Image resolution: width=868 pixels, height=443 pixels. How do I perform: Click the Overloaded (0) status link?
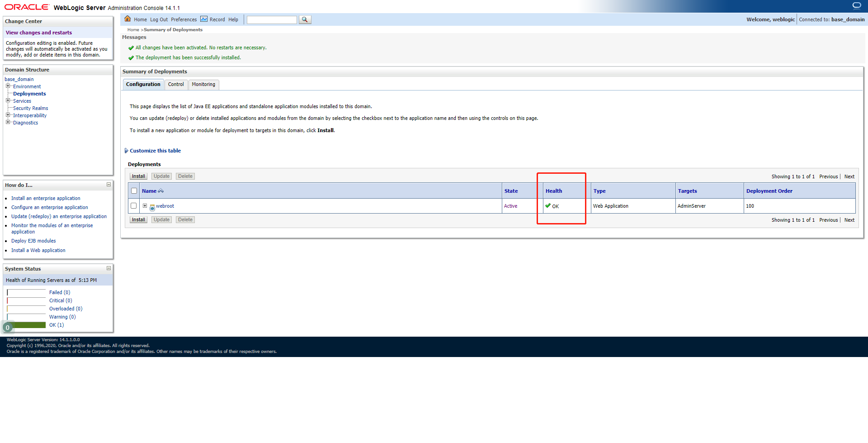pyautogui.click(x=66, y=309)
